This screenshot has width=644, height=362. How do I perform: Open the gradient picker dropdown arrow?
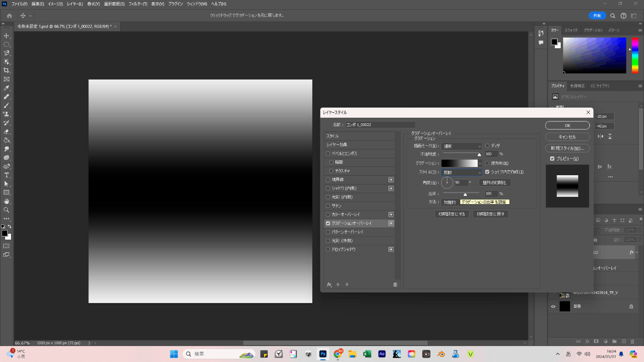coord(480,163)
